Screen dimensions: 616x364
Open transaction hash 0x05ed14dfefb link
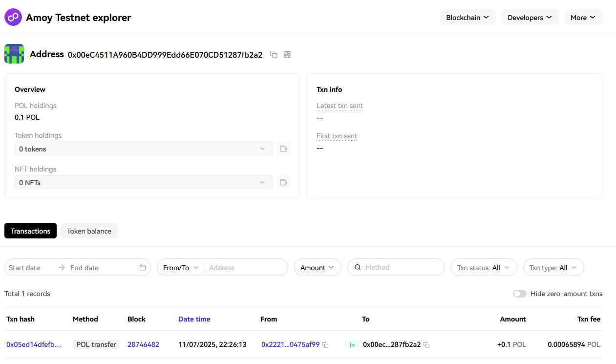(34, 344)
